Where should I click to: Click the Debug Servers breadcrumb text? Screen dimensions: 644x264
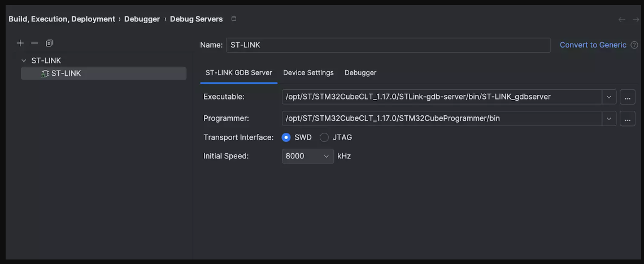click(197, 19)
